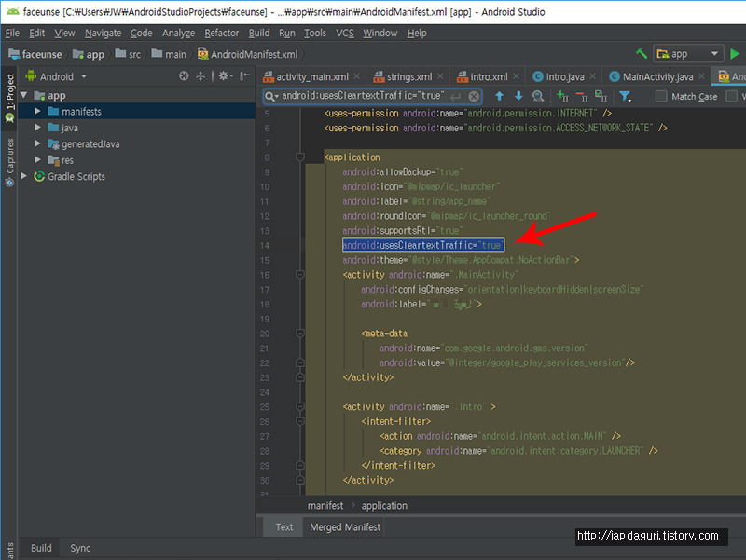
Task: Open the app run configuration dropdown
Action: tap(688, 54)
